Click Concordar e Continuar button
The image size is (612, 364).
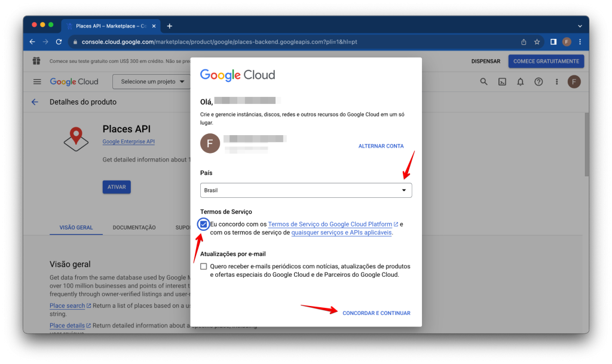pyautogui.click(x=377, y=313)
